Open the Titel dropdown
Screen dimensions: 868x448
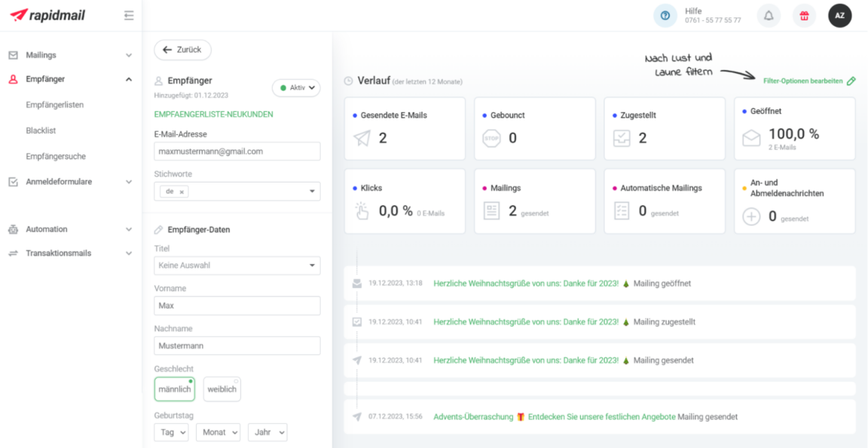pyautogui.click(x=237, y=265)
